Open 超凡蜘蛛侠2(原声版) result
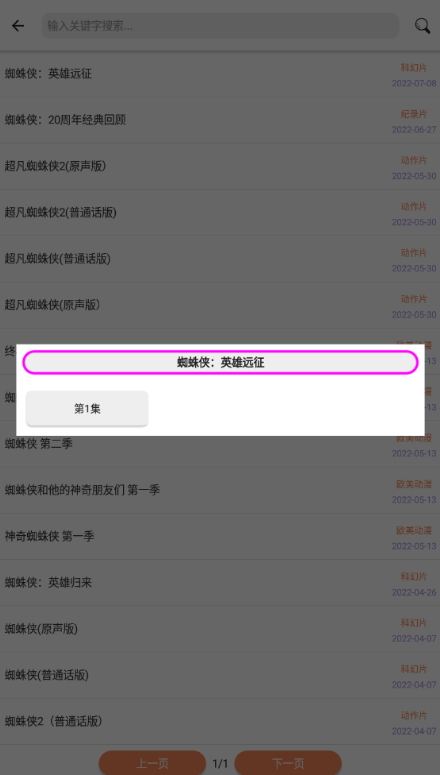Screen dimensions: 440x775 [220, 167]
